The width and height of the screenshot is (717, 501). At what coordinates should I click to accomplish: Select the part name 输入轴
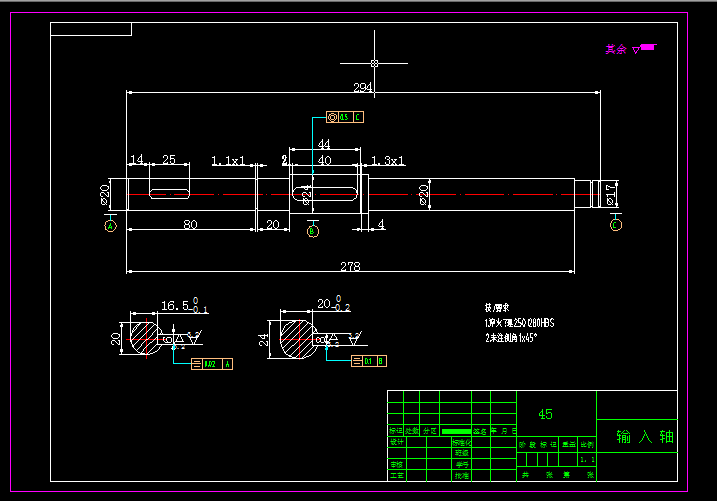645,437
